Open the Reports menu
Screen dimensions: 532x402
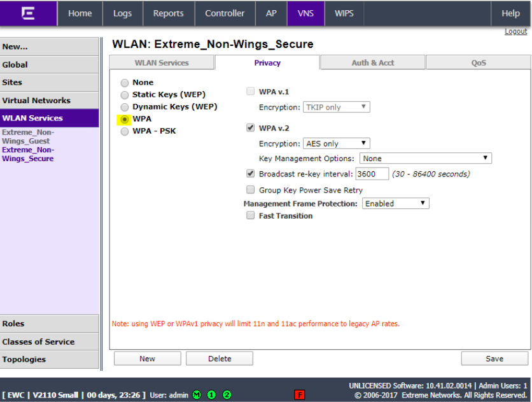[x=168, y=13]
